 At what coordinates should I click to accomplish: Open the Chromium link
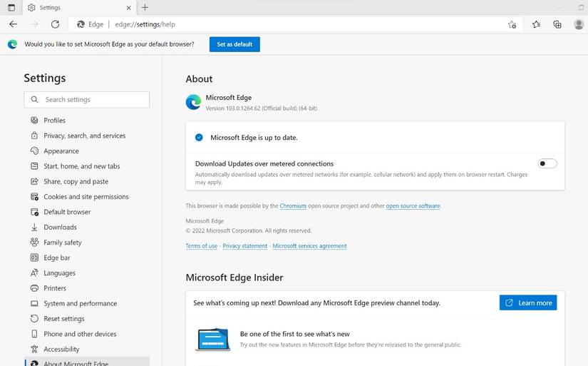click(x=293, y=206)
